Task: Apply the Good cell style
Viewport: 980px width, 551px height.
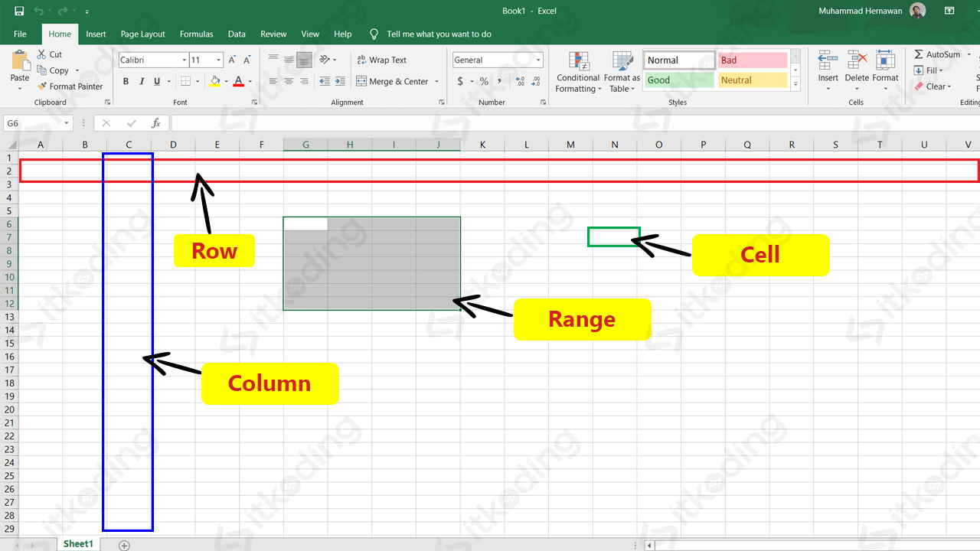Action: coord(678,80)
